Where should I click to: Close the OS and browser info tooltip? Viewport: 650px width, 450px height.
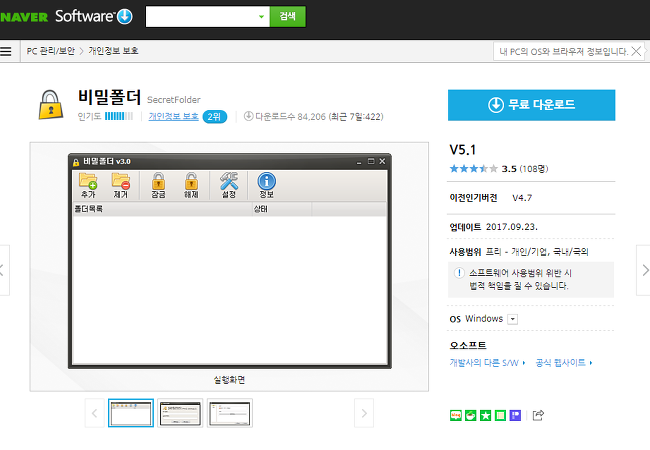point(636,51)
